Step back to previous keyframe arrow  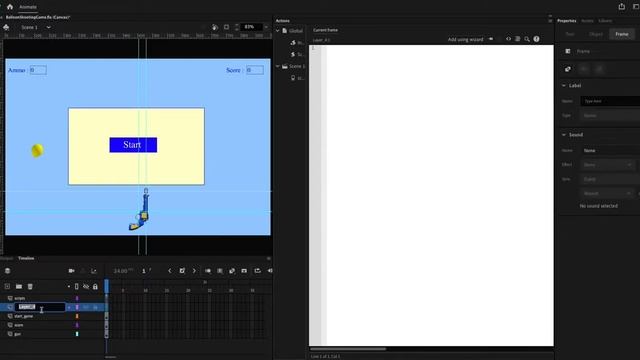click(170, 271)
